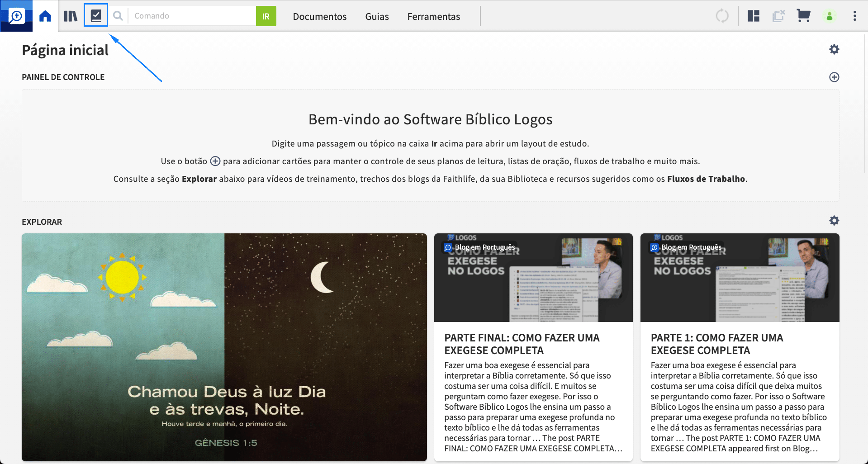Click the 'Bem-vindo ao Software Bíblico Logos' heading
Image resolution: width=868 pixels, height=464 pixels.
pyautogui.click(x=431, y=119)
